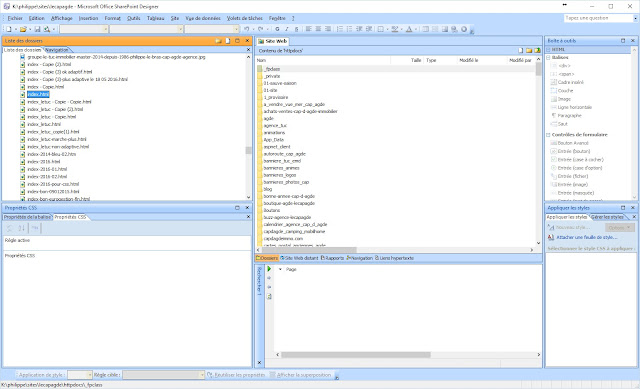Align text left in the toolbar
Viewport: 640px width, 389px height.
click(x=309, y=29)
